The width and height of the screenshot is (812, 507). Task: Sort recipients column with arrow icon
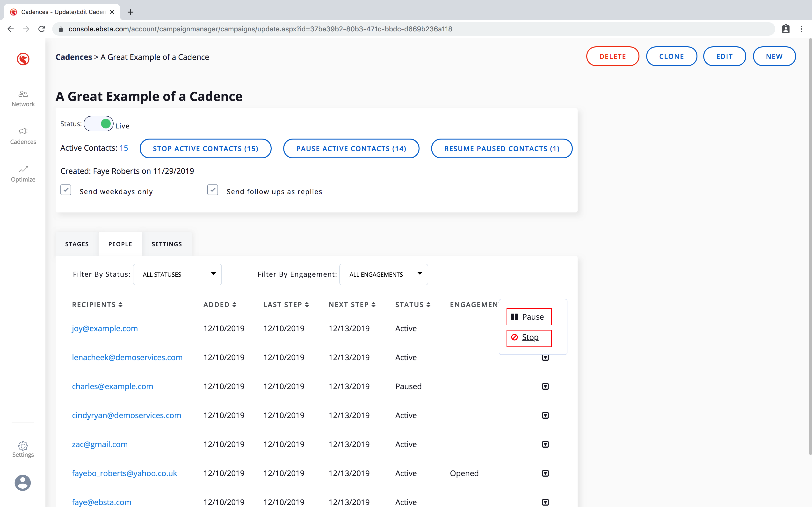point(120,304)
